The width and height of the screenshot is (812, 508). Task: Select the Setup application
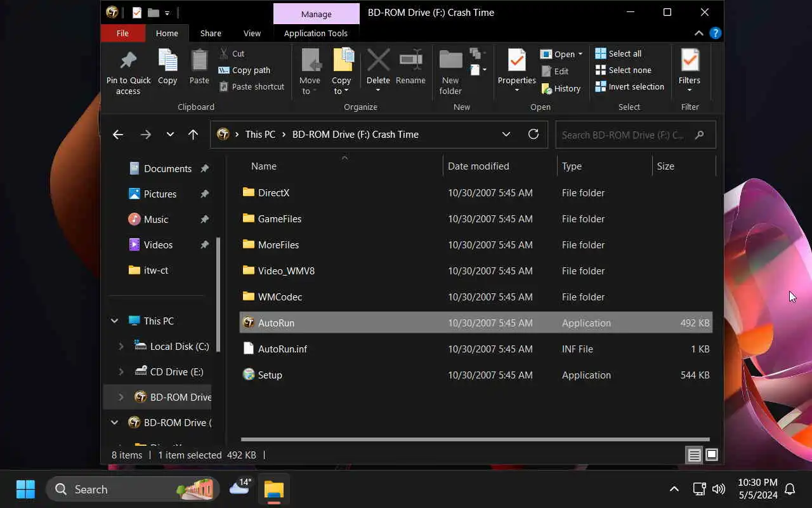pos(476,375)
